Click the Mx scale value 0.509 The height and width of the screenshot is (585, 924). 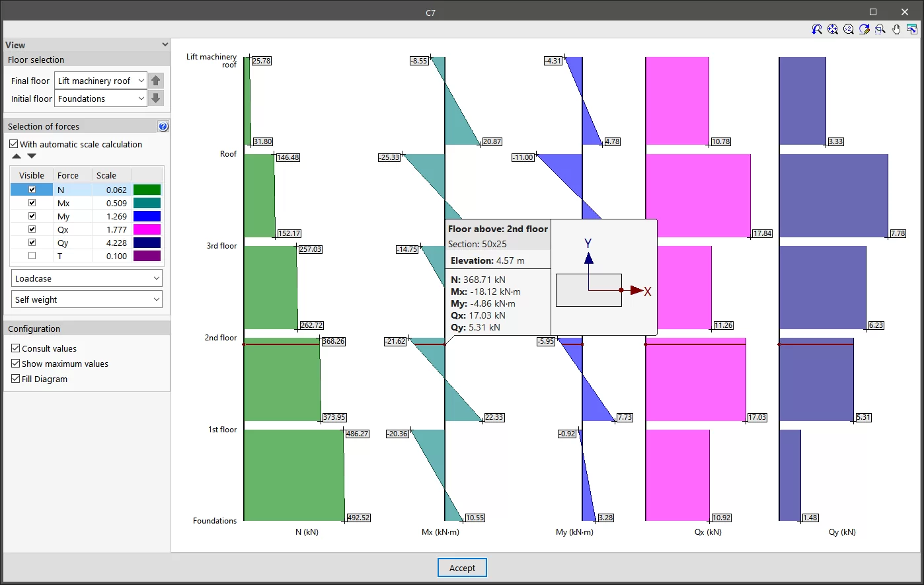click(116, 203)
